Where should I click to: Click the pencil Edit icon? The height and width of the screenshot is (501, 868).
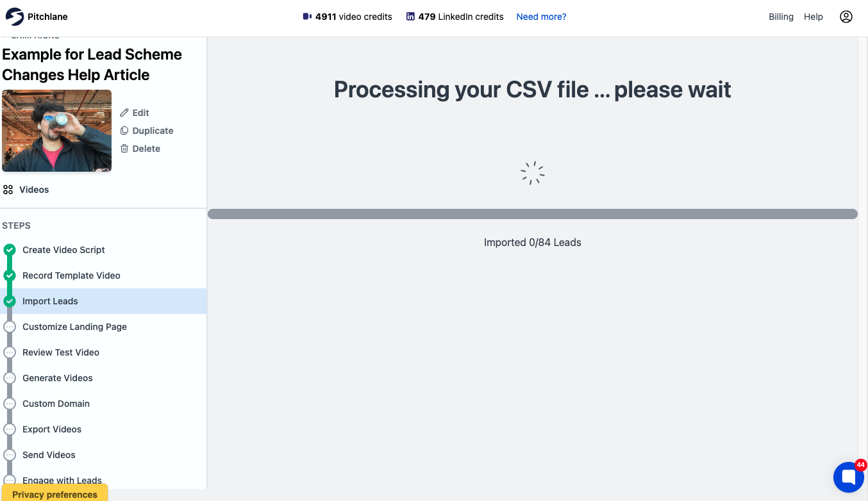pyautogui.click(x=124, y=113)
